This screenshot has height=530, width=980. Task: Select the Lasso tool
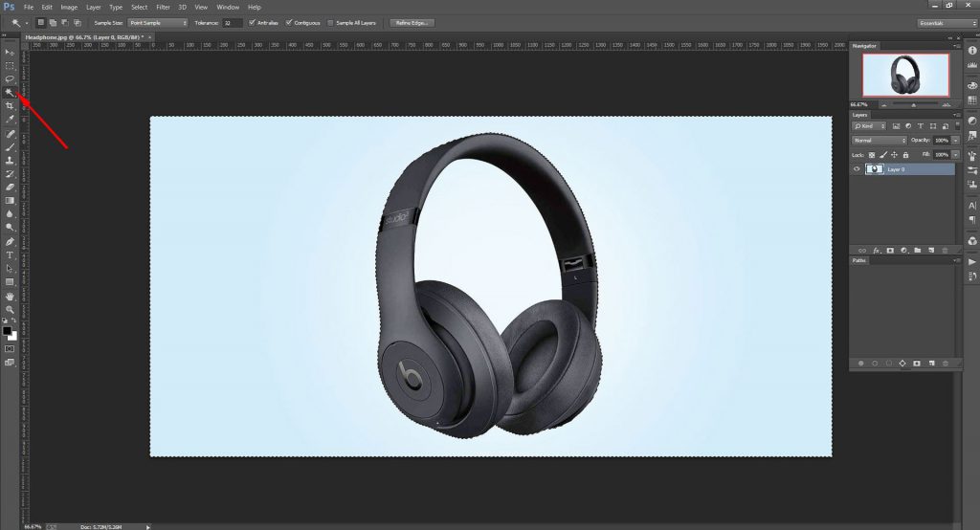click(x=10, y=78)
